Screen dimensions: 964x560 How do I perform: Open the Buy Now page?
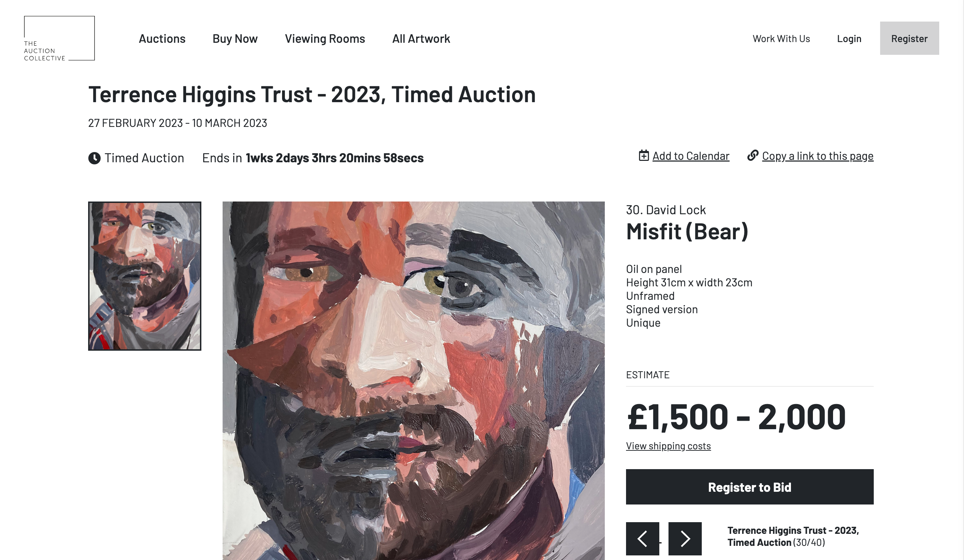click(235, 39)
